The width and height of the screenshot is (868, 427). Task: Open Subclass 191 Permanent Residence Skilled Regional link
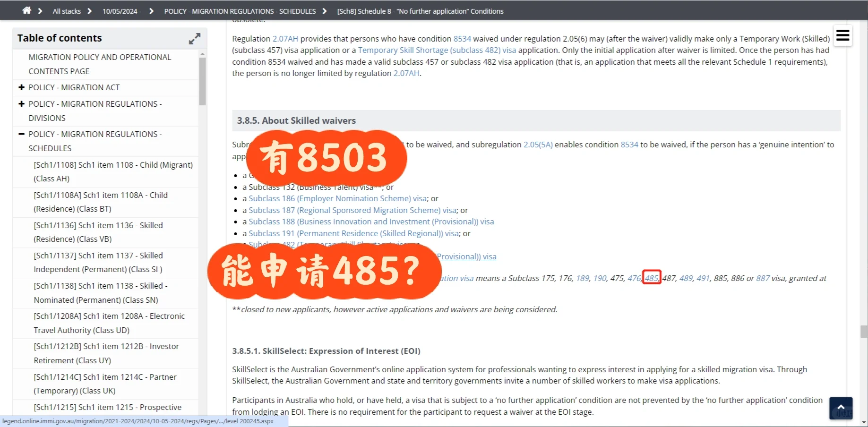(x=354, y=233)
